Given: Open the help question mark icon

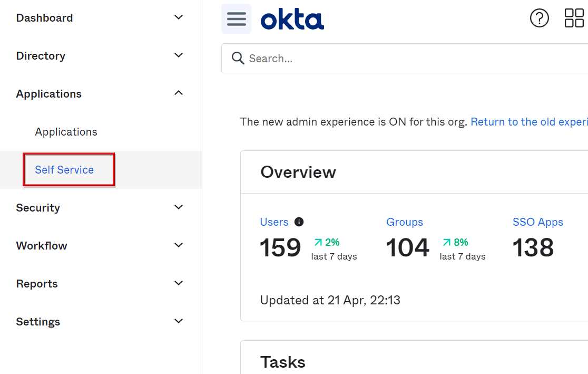Looking at the screenshot, I should point(539,18).
